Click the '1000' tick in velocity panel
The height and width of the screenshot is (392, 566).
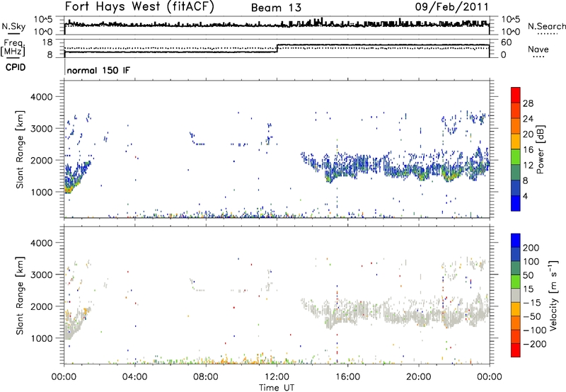click(42, 338)
